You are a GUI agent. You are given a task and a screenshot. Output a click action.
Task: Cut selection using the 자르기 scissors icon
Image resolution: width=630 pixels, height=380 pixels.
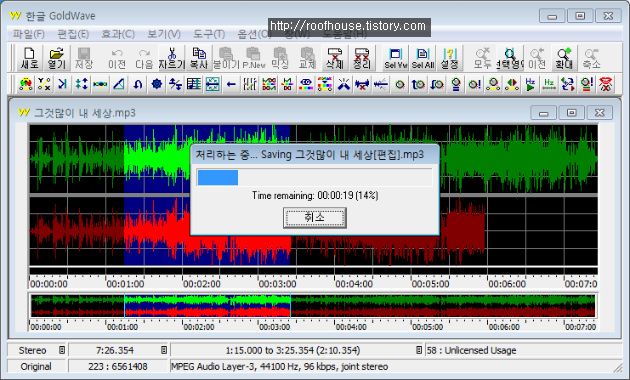click(172, 58)
